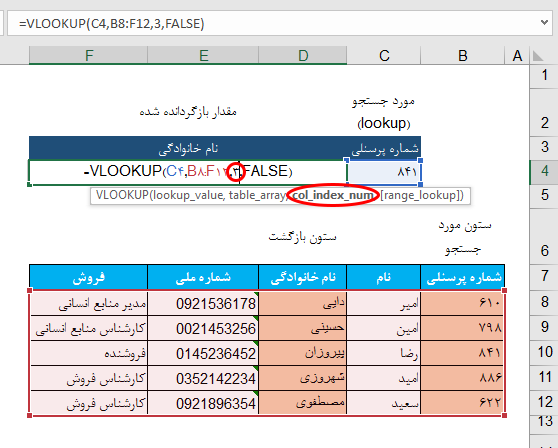
Task: Select column B header
Action: (x=462, y=56)
